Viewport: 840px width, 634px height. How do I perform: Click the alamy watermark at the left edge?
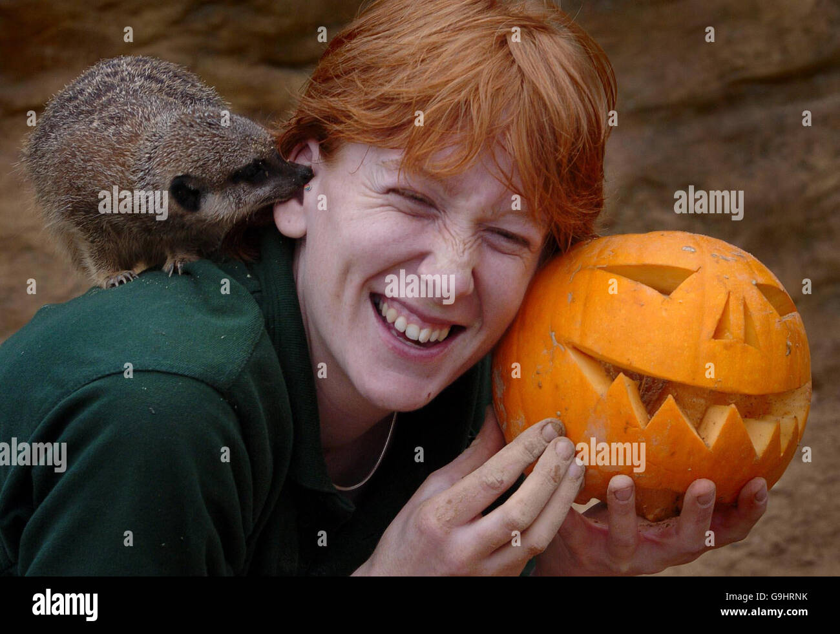33,456
